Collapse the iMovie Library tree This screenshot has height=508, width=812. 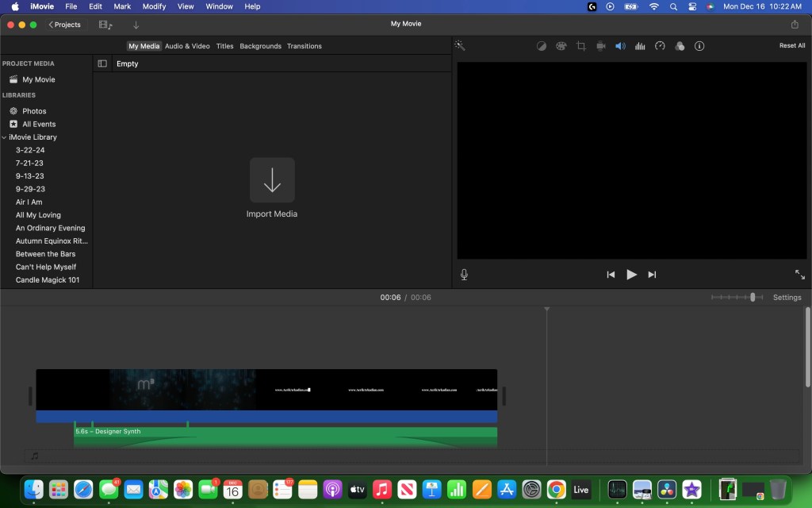coord(5,137)
